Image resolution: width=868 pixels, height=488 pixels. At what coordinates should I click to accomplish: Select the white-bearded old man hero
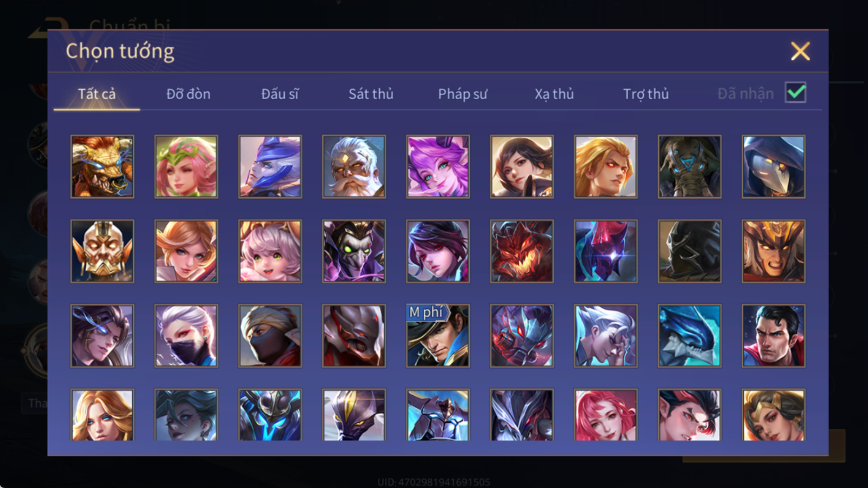pos(354,167)
